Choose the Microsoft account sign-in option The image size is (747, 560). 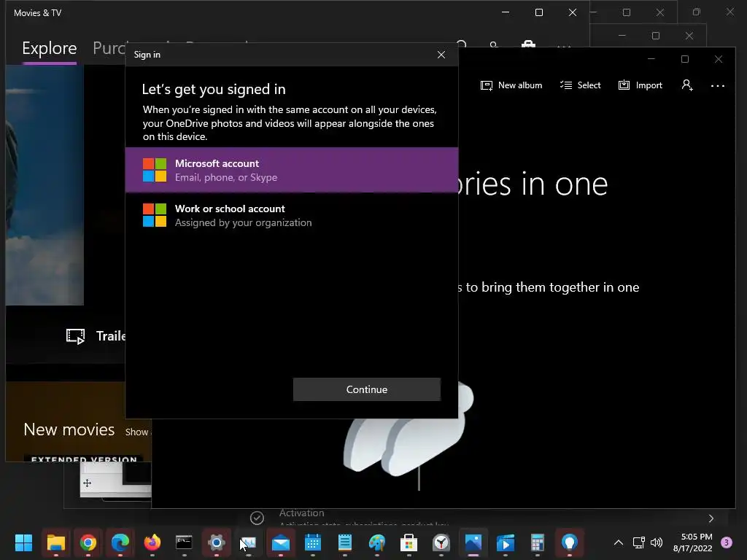point(292,170)
